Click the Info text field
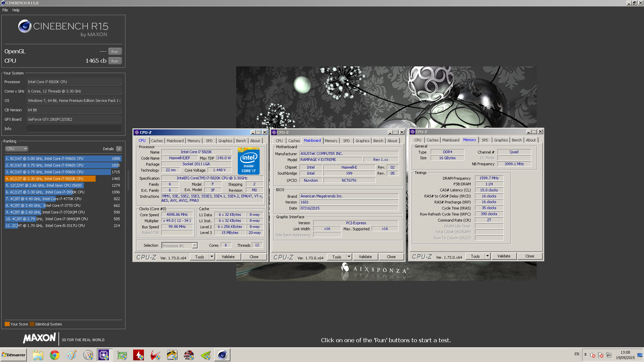Viewport: 644px width, 362px height. 74,129
